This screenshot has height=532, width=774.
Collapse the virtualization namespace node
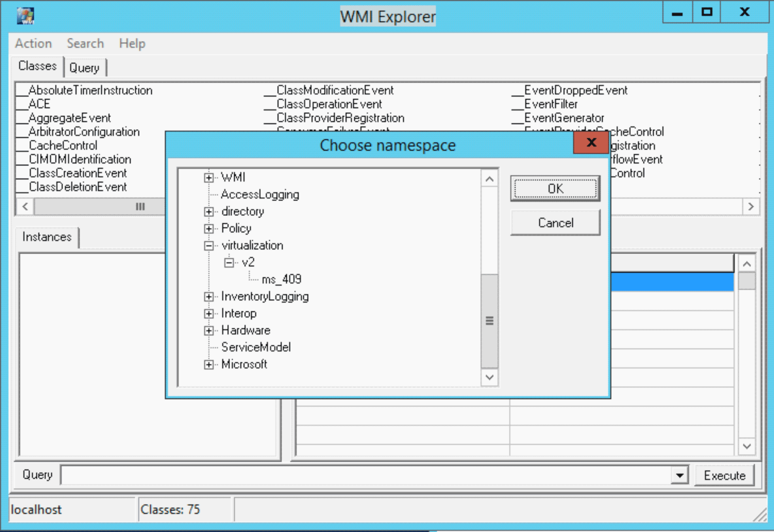(x=209, y=246)
